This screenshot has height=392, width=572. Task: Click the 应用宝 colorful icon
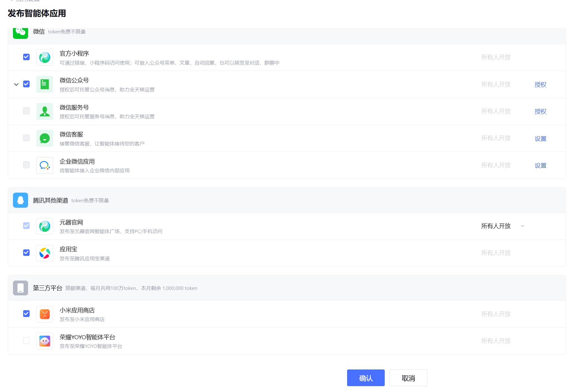[x=45, y=253]
